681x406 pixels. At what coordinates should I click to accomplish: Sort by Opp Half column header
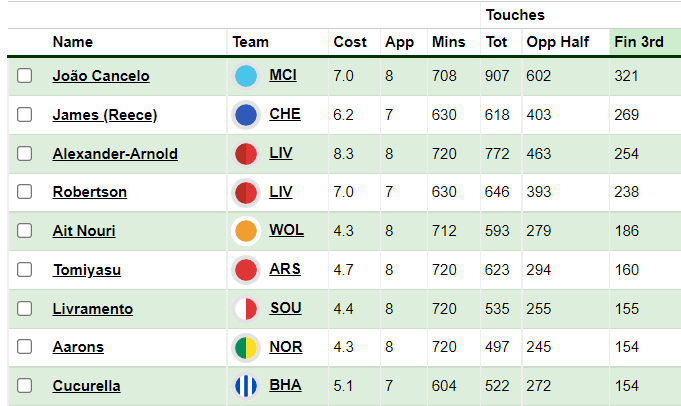[558, 42]
